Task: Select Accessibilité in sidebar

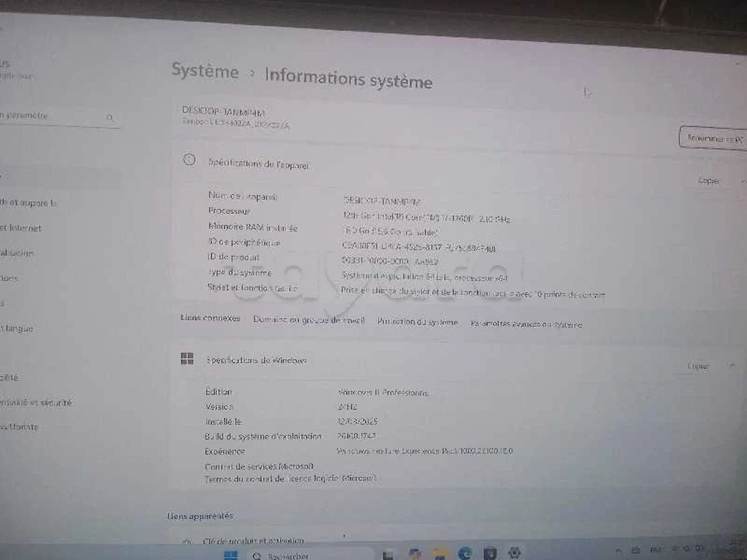Action: [x=9, y=378]
